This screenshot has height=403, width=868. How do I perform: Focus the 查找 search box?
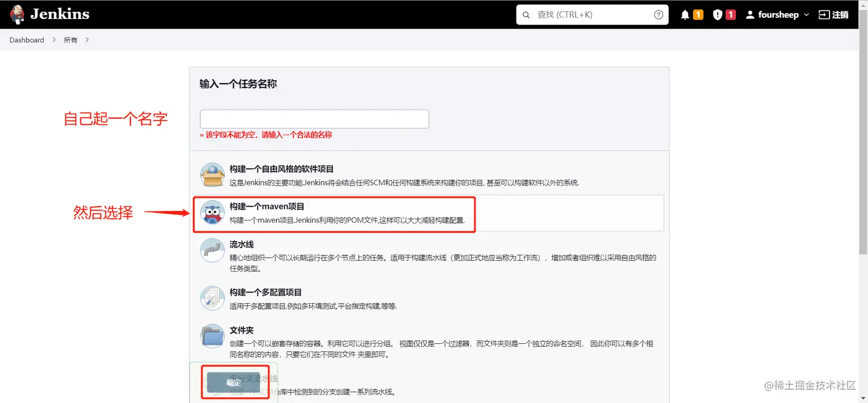click(592, 15)
